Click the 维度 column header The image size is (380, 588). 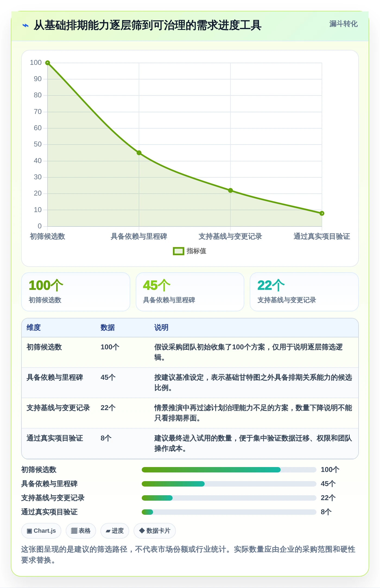33,328
